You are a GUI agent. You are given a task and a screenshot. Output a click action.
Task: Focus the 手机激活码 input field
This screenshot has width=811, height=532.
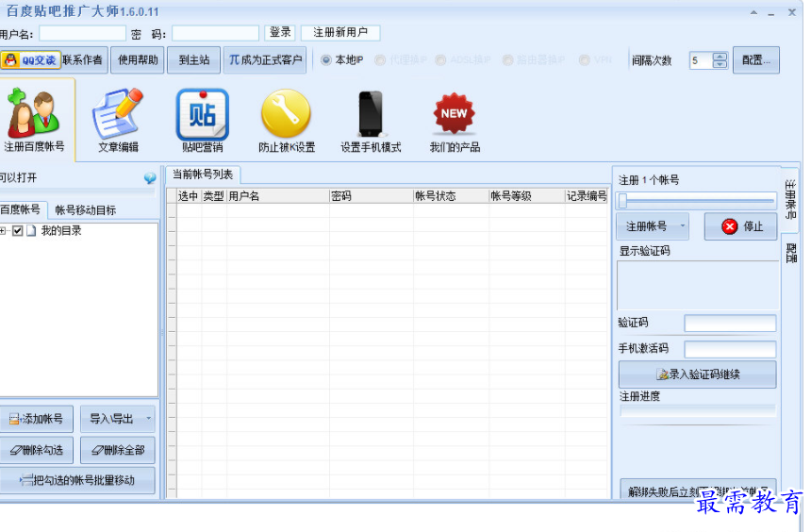[730, 349]
